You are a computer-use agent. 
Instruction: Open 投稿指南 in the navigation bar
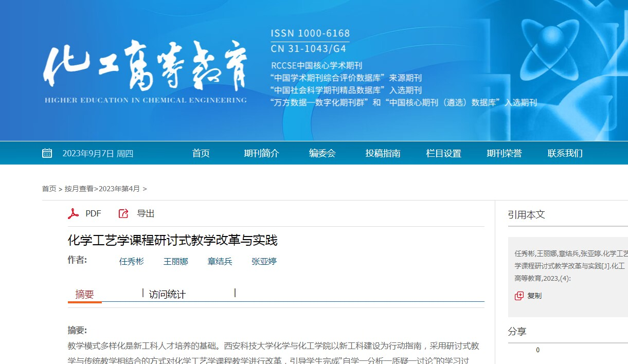tap(383, 153)
